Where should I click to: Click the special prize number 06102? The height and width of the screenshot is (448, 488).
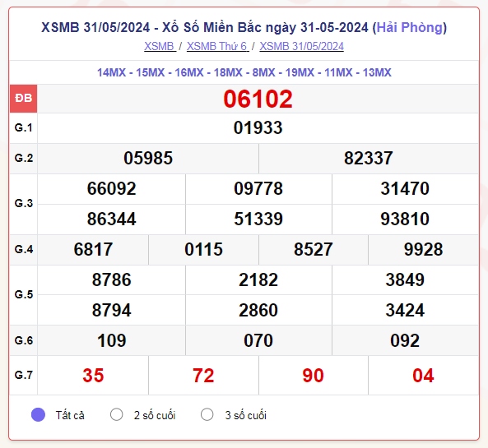point(258,99)
